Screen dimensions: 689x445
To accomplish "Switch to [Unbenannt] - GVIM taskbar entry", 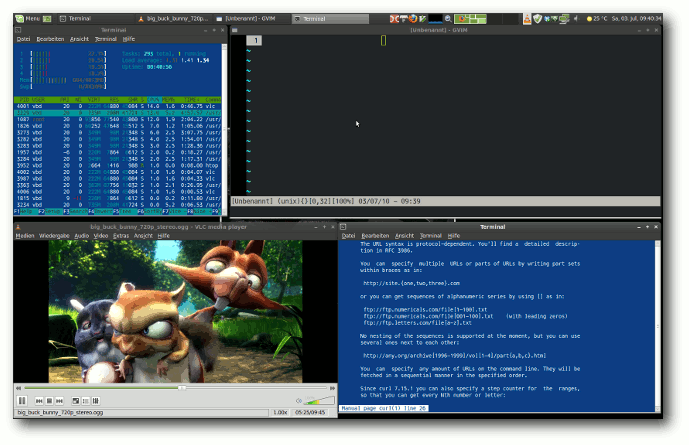I will coord(251,18).
